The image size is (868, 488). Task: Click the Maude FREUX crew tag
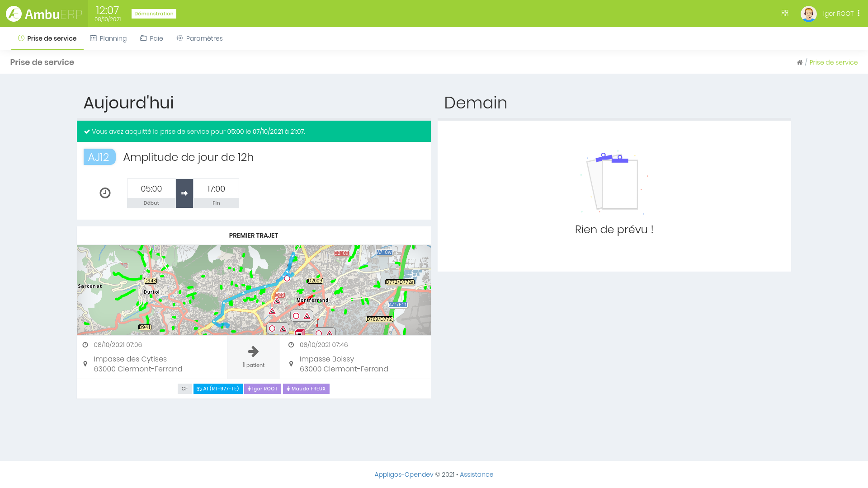(x=306, y=389)
